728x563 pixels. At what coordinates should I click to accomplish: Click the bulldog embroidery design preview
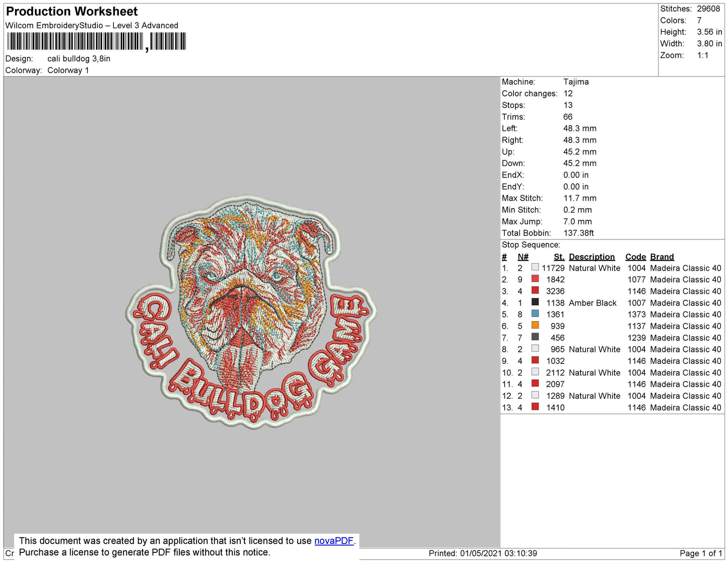point(251,312)
